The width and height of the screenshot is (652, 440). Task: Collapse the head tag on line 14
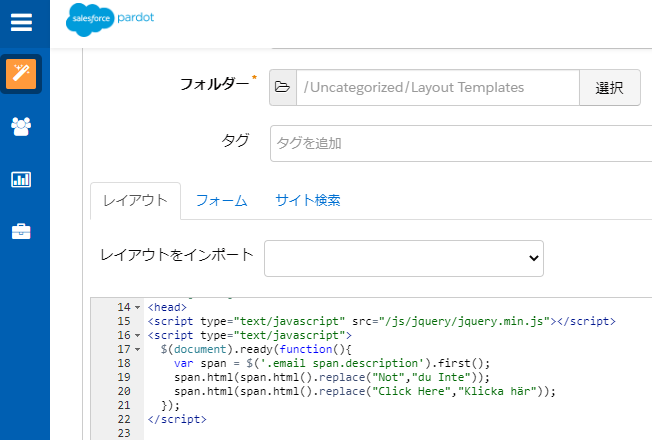(x=138, y=307)
